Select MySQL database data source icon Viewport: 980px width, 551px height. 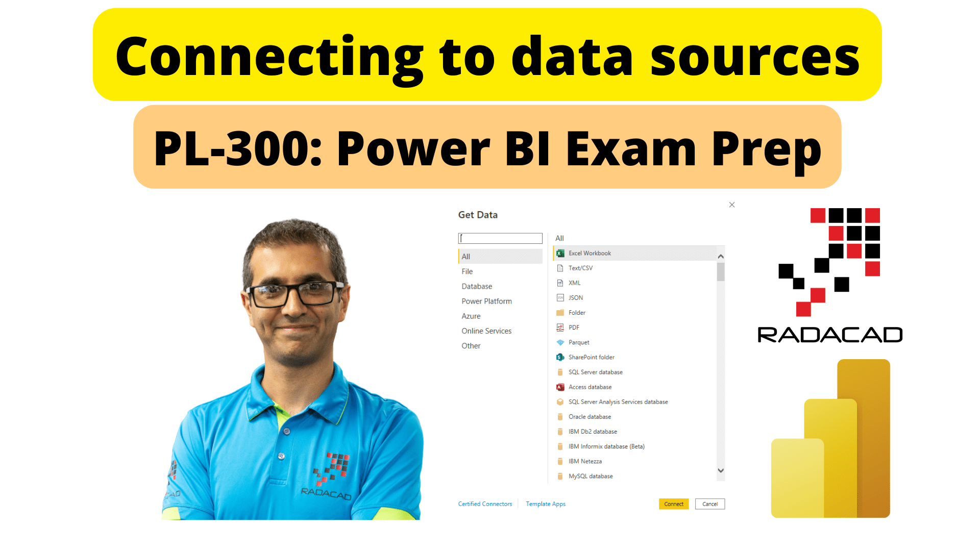[560, 475]
